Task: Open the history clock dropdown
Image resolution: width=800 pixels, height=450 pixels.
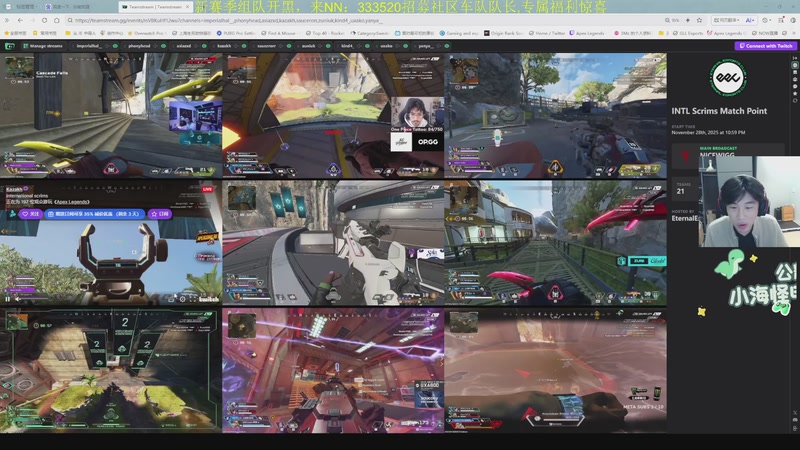Action: [766, 20]
